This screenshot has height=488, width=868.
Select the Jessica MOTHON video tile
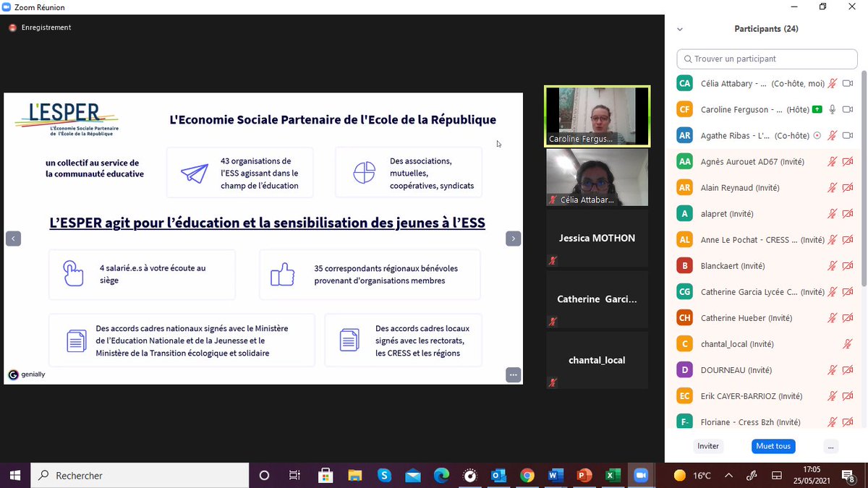(x=597, y=238)
